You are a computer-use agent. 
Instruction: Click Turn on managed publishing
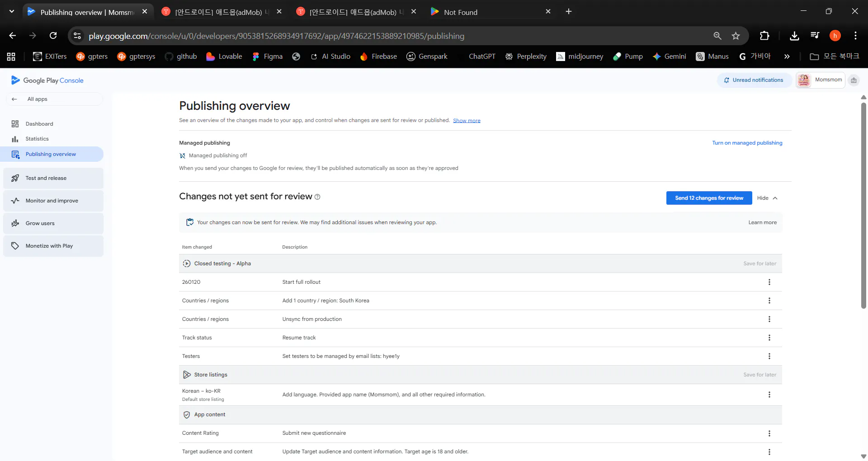[747, 143]
